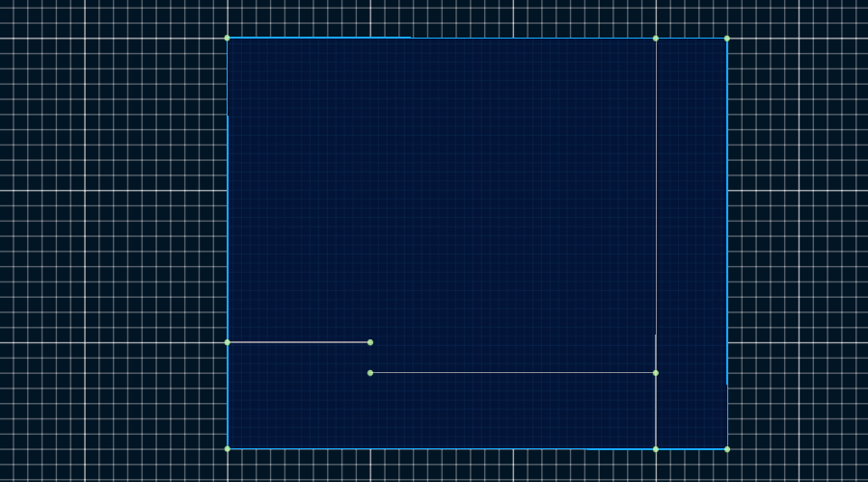
Task: Select the long inner horizontal line
Action: point(511,373)
